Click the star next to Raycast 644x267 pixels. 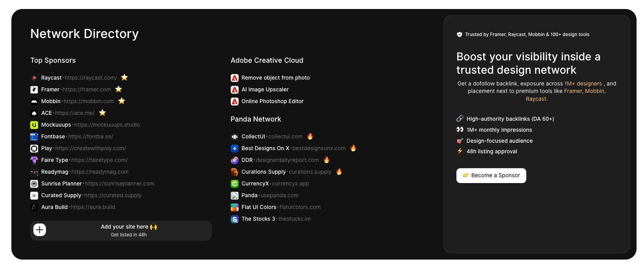tap(124, 77)
